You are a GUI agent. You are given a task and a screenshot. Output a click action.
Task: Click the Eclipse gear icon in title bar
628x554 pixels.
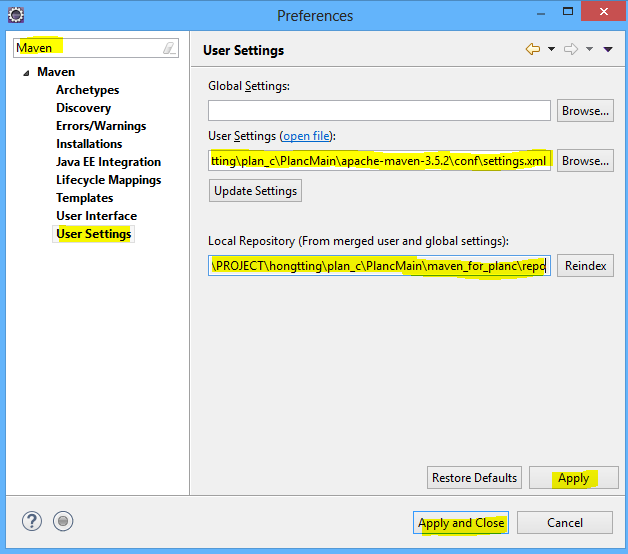pyautogui.click(x=15, y=15)
